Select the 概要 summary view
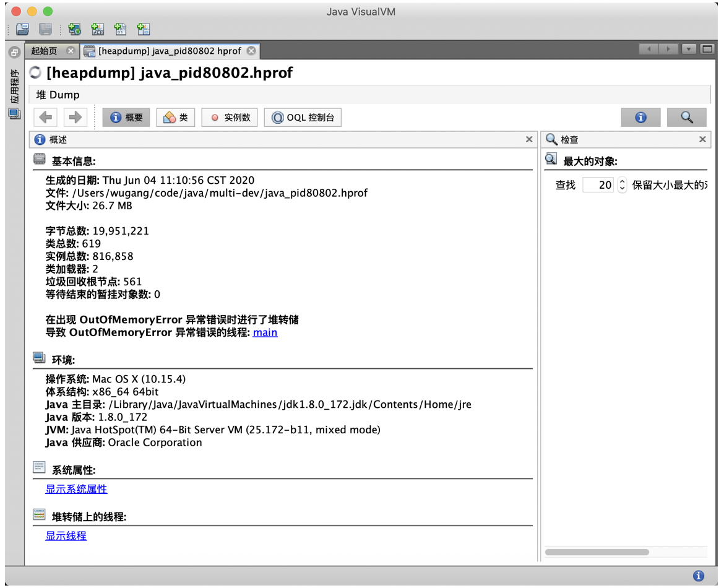724x588 pixels. pos(126,118)
